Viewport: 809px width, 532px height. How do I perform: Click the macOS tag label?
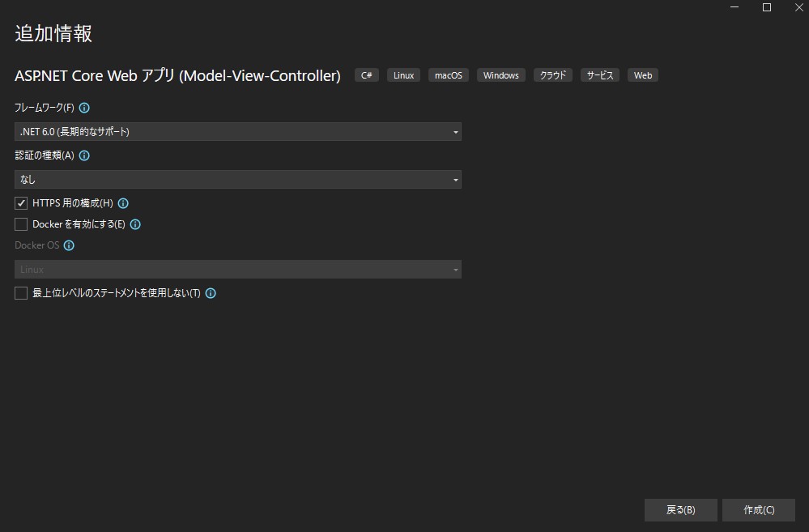[448, 75]
